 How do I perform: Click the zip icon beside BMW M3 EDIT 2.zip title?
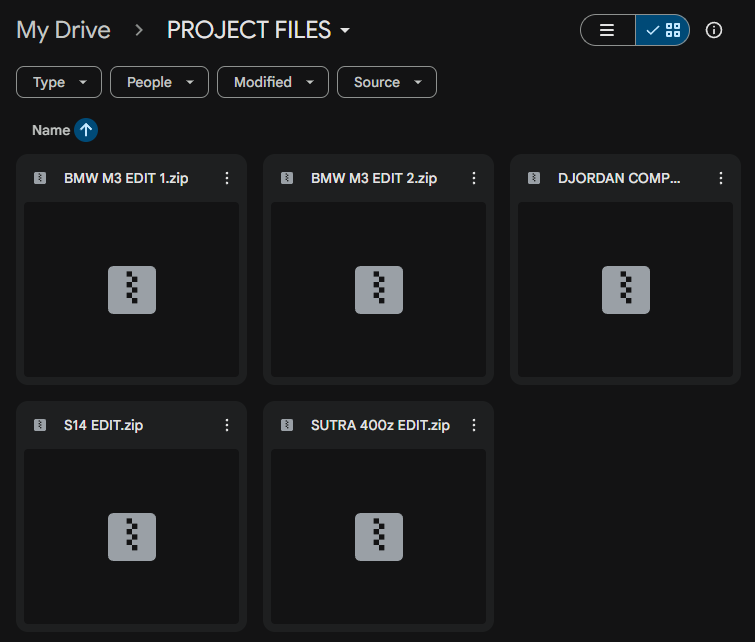pos(287,178)
